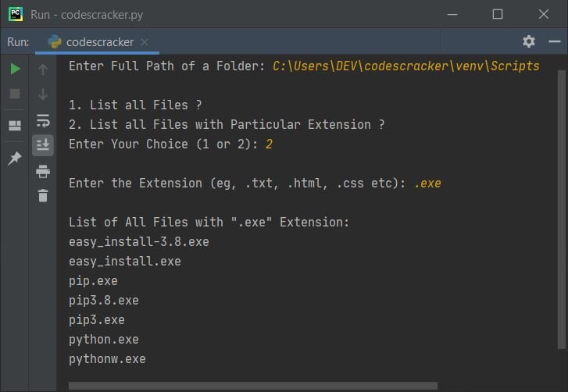568x392 pixels.
Task: Toggle the Pin Tab icon
Action: tap(15, 159)
